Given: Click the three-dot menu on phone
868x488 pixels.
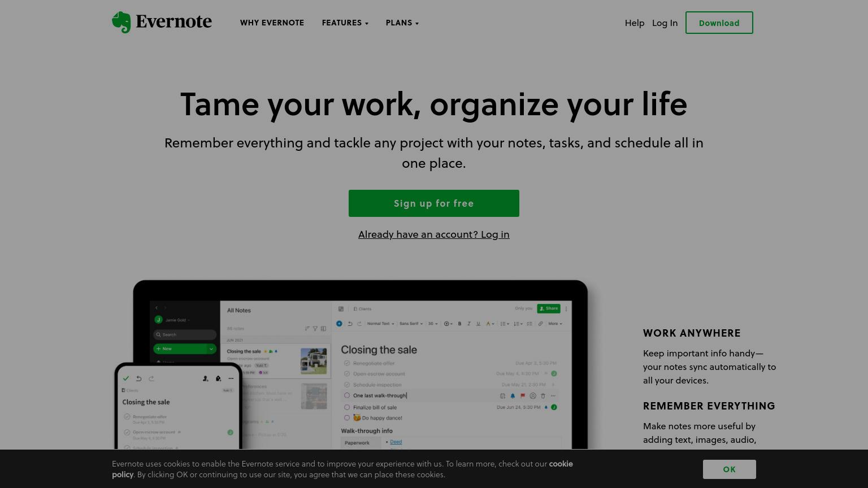Looking at the screenshot, I should point(231,378).
